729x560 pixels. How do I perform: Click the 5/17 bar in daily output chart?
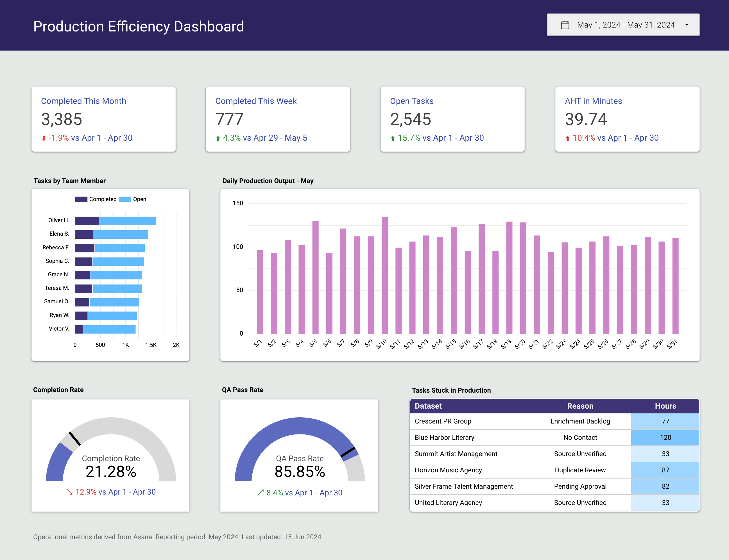pos(482,279)
